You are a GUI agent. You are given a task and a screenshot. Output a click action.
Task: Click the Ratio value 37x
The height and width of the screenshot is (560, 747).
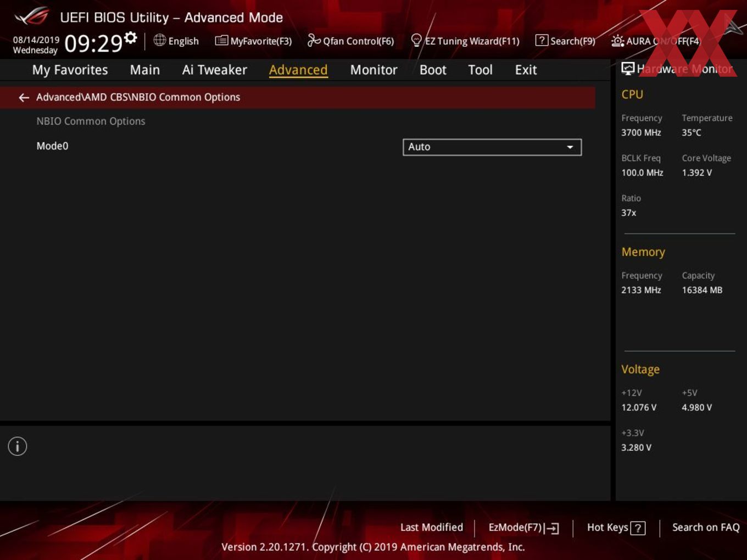pos(628,212)
